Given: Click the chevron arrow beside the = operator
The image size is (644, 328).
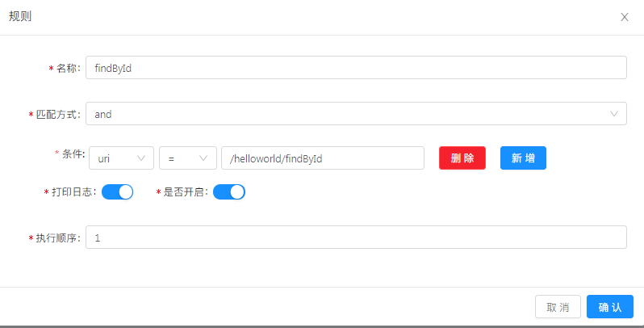Looking at the screenshot, I should tap(203, 158).
